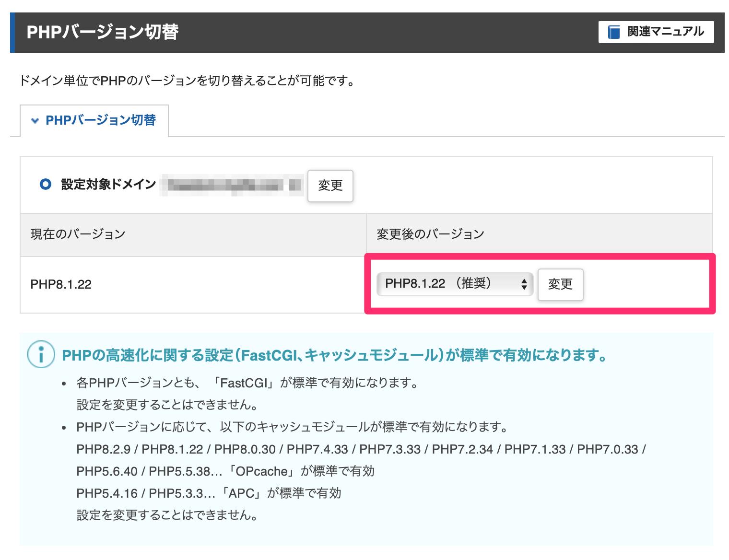Click the PHPバージョン切替 page header title
This screenshot has width=729, height=560.
pyautogui.click(x=102, y=32)
